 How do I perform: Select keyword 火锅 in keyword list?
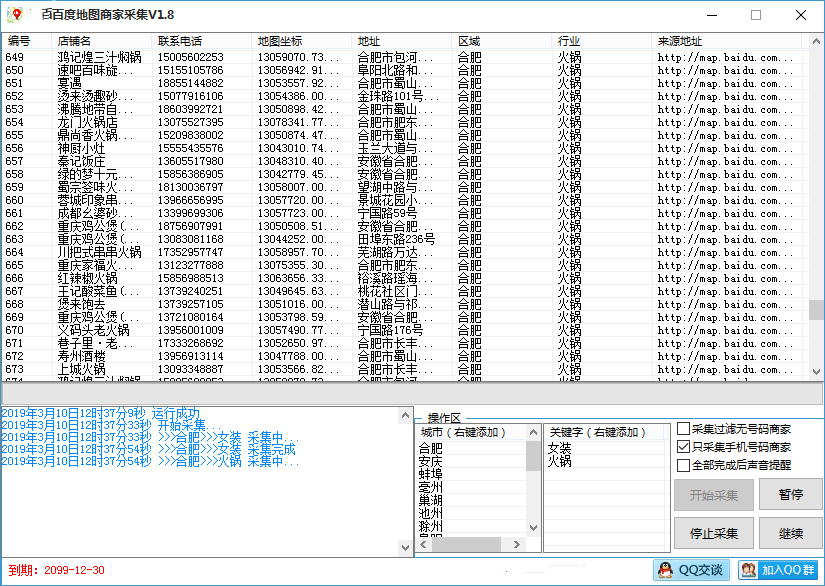coord(559,461)
